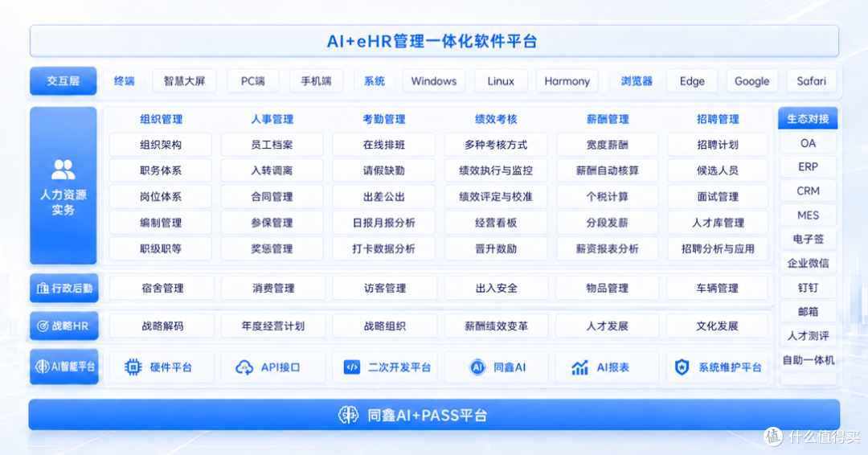
Task: Click the building icon beside 行政后勤
Action: pyautogui.click(x=43, y=289)
